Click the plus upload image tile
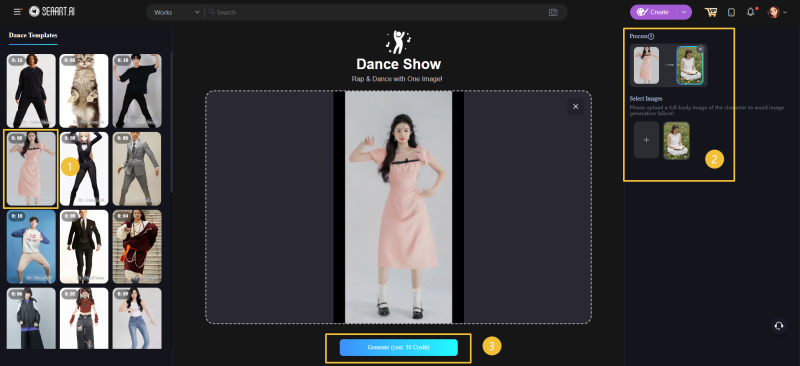This screenshot has width=800, height=366. tap(646, 140)
